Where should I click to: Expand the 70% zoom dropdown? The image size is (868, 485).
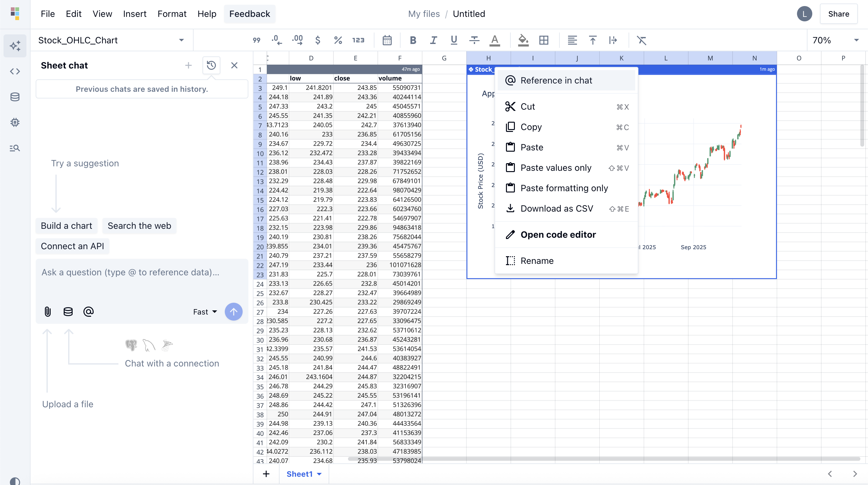click(x=856, y=40)
